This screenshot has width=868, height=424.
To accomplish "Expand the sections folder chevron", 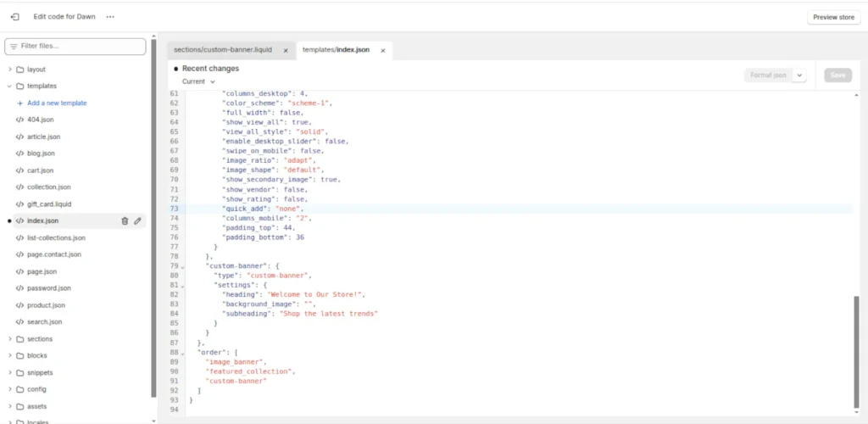I will pyautogui.click(x=10, y=338).
